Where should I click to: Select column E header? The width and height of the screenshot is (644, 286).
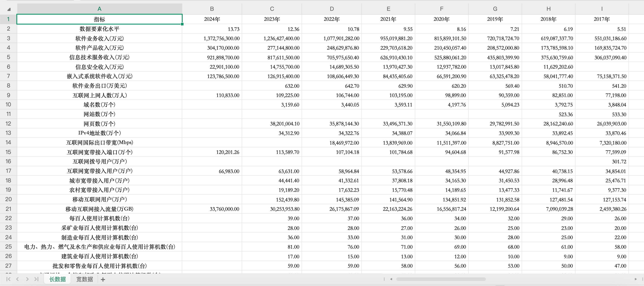pyautogui.click(x=388, y=9)
